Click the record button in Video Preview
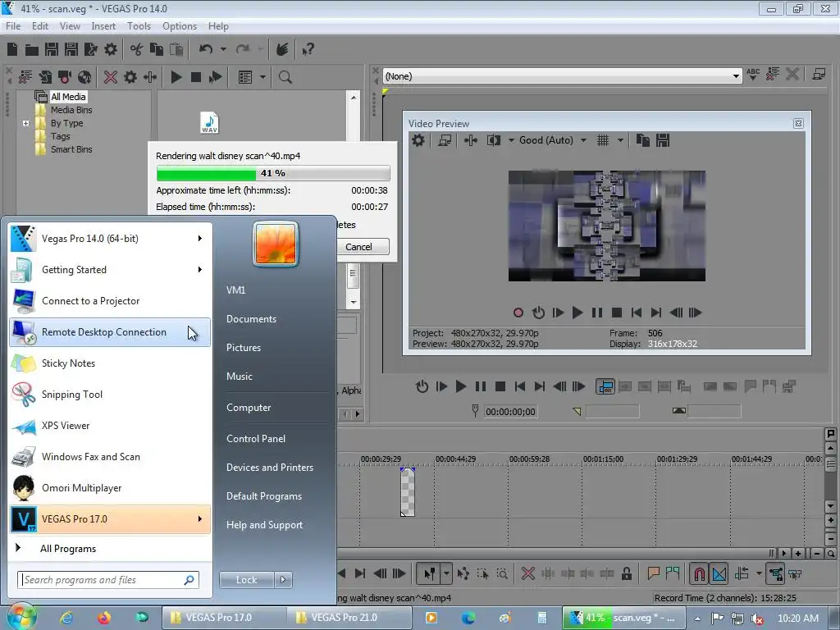 click(518, 313)
